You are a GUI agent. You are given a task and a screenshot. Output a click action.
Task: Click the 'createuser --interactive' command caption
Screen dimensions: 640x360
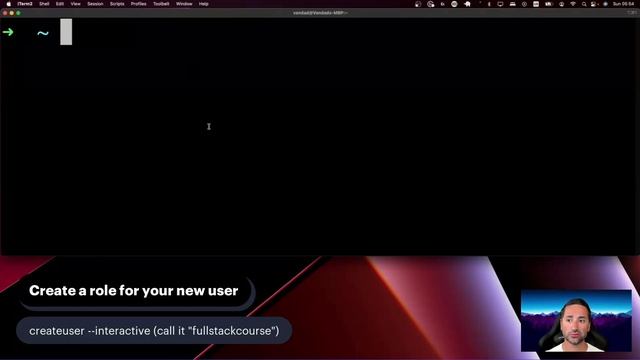(x=154, y=331)
